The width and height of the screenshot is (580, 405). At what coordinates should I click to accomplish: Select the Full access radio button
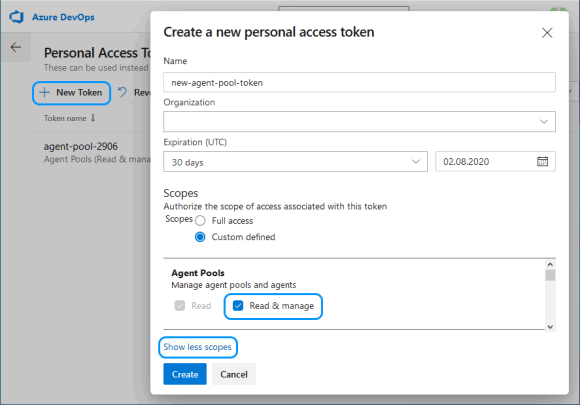(200, 220)
